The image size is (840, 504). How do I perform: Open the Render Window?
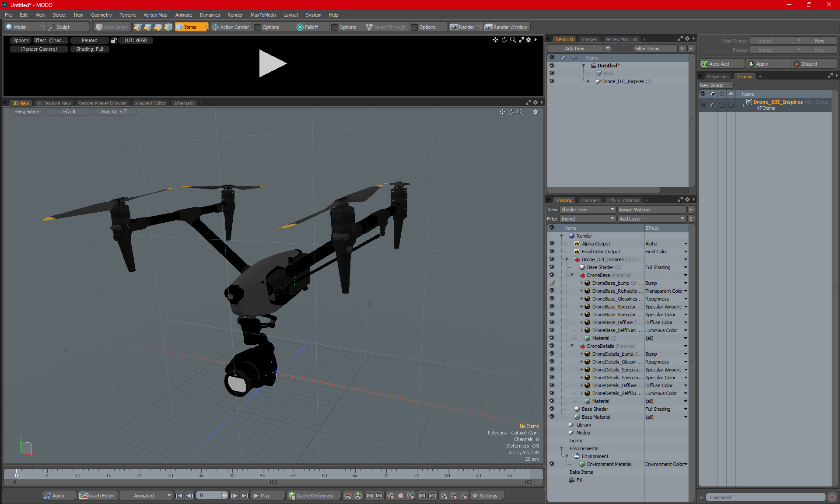point(506,27)
